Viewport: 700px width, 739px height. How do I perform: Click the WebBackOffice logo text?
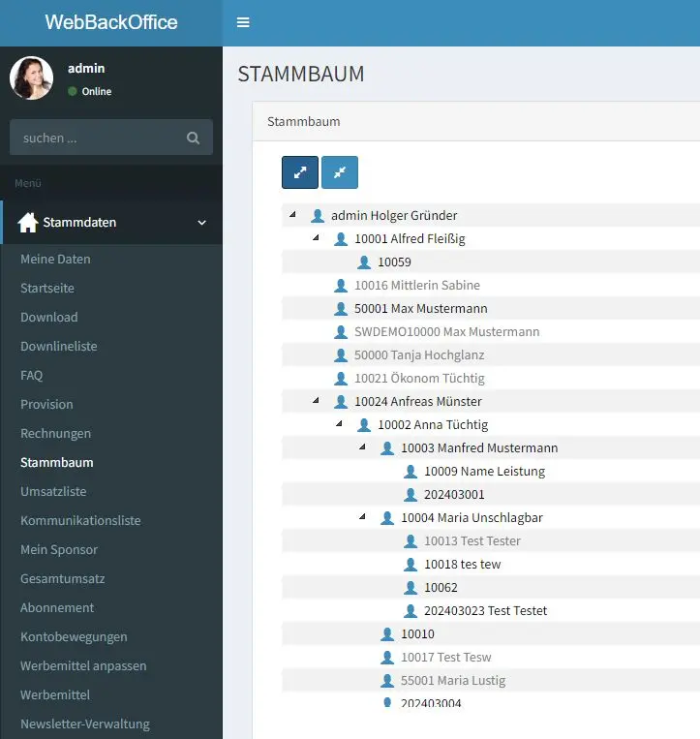(x=111, y=22)
